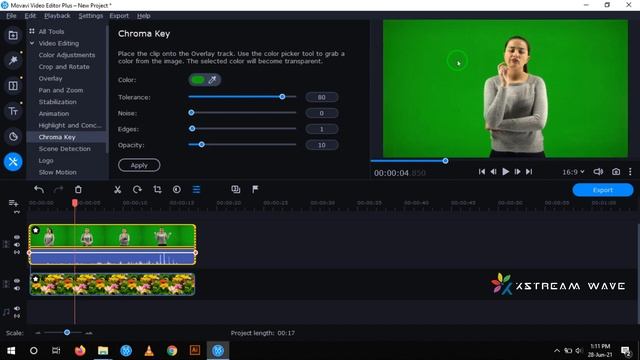The width and height of the screenshot is (640, 360).
Task: Open VLC media player from taskbar
Action: point(149,351)
